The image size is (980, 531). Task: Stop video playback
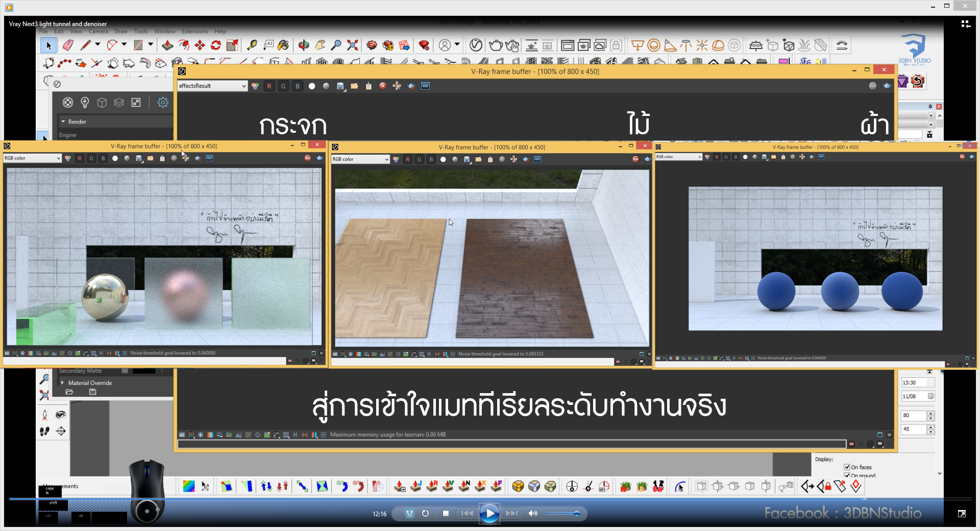point(446,514)
